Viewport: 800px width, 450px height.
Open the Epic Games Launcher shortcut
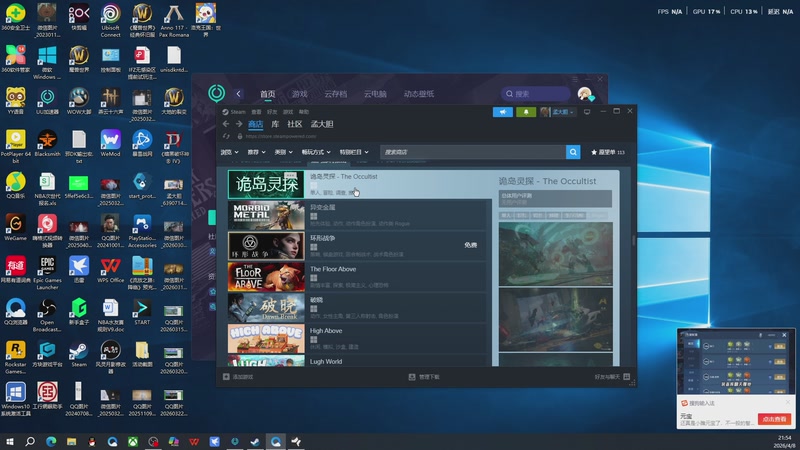47,273
